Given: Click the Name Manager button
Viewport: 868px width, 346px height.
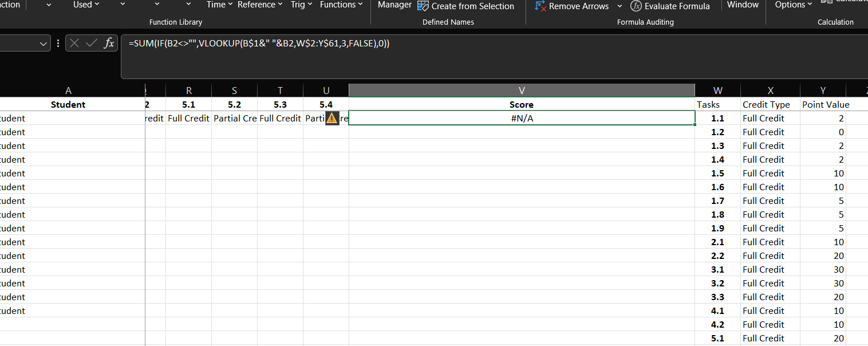Looking at the screenshot, I should pos(394,5).
